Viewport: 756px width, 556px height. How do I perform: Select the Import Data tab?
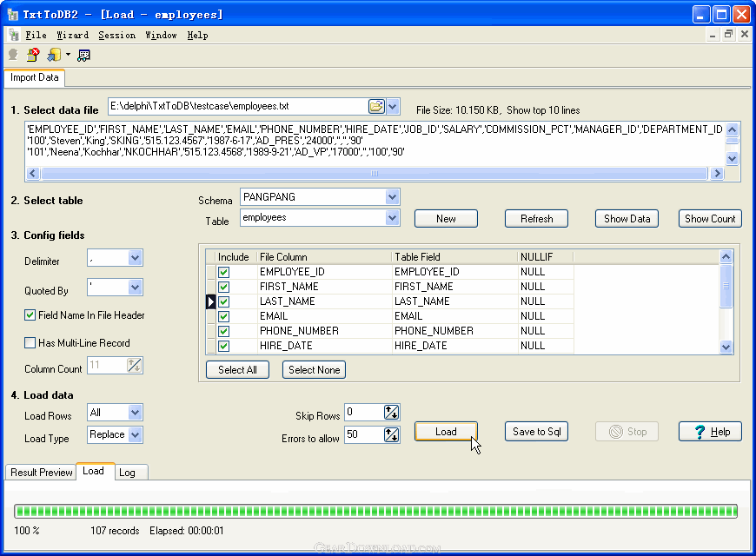tap(34, 77)
